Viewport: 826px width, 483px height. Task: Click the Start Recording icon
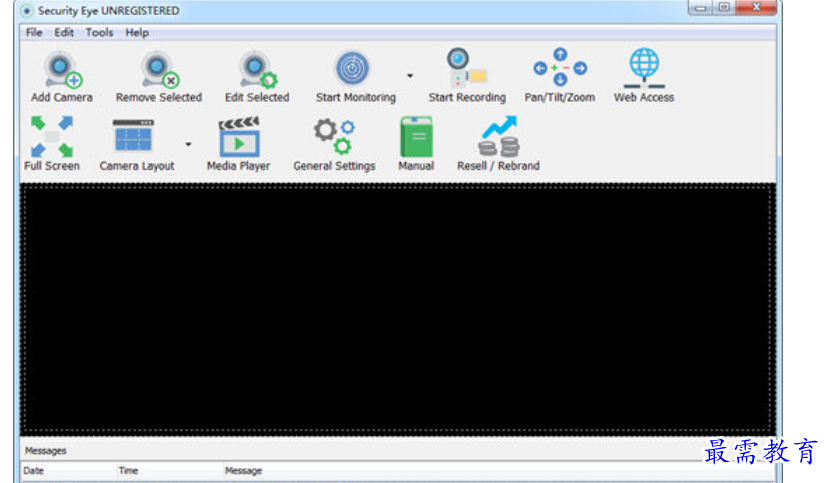tap(467, 68)
